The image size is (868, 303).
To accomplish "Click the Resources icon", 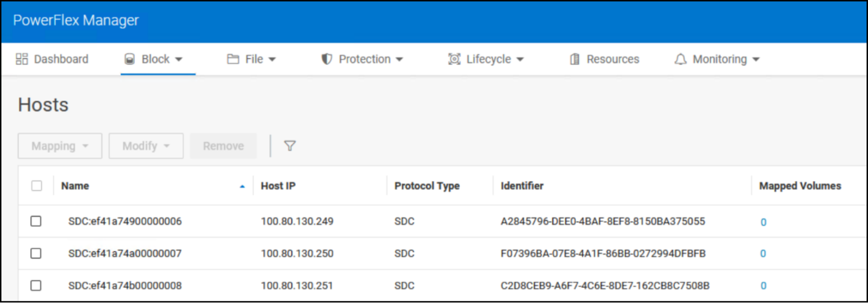I will (x=574, y=59).
